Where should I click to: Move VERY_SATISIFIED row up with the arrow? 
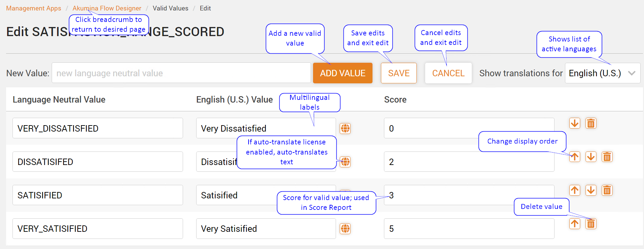(x=575, y=223)
